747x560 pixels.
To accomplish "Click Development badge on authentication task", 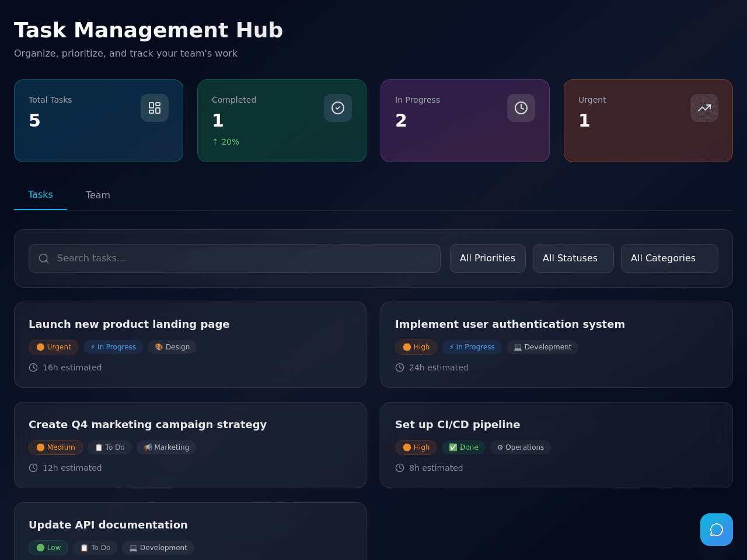I will 543,347.
